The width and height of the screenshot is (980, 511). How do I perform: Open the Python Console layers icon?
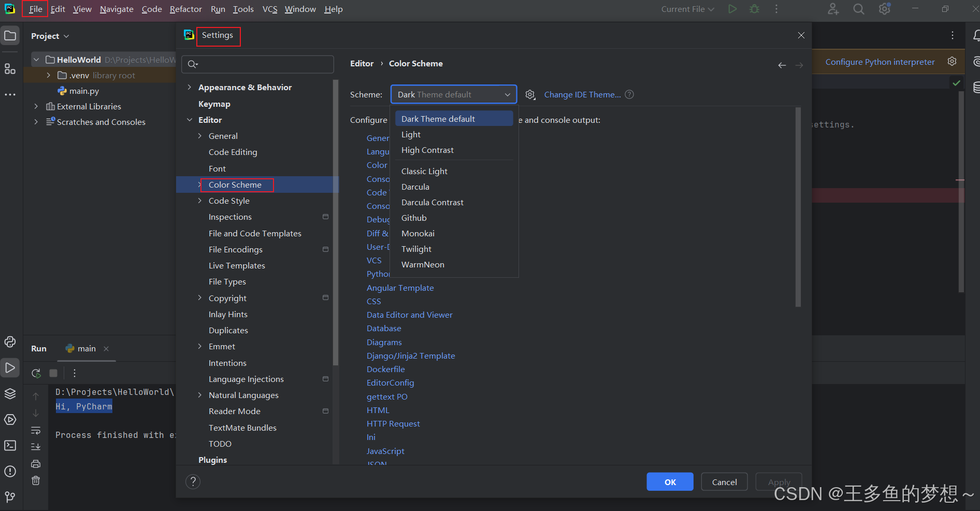pos(10,394)
